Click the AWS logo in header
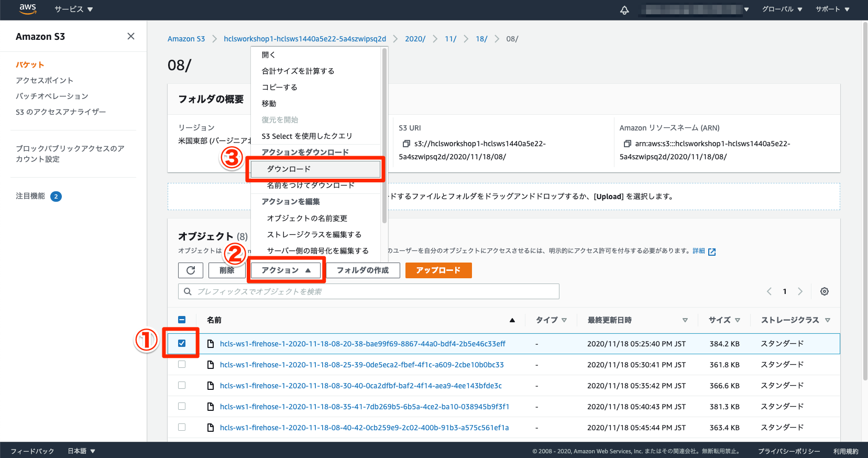 click(27, 9)
